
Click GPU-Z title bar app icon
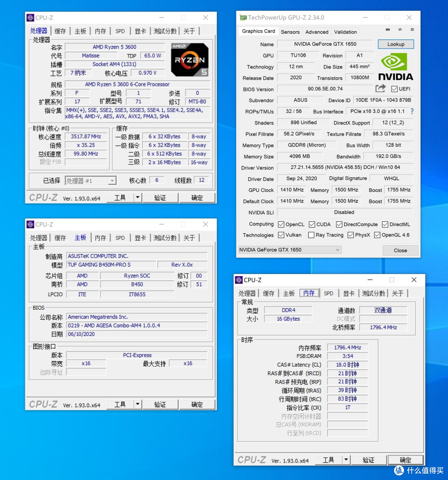[243, 17]
